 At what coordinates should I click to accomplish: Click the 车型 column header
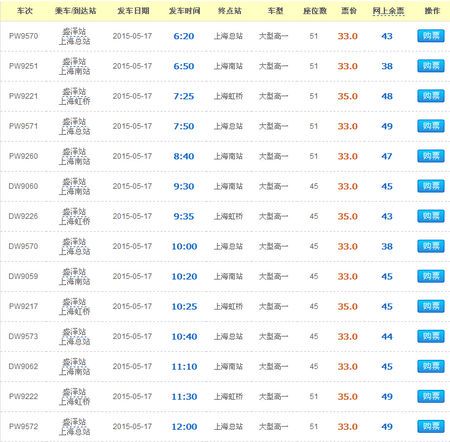(x=275, y=11)
